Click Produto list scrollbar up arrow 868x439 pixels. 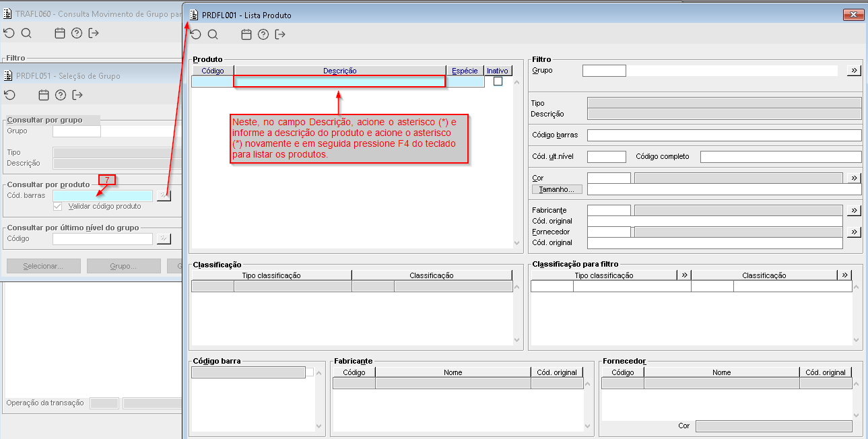pos(517,81)
